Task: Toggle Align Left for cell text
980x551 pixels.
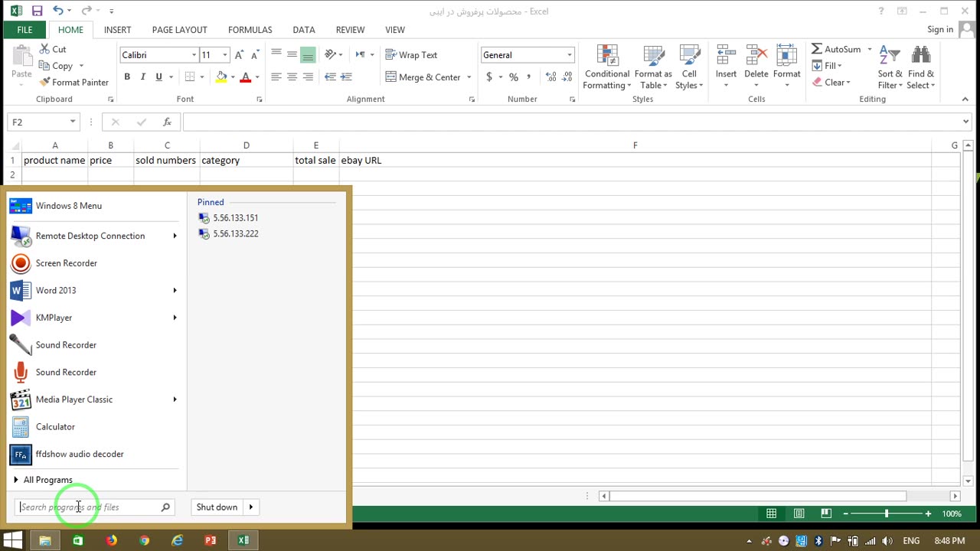Action: point(276,77)
